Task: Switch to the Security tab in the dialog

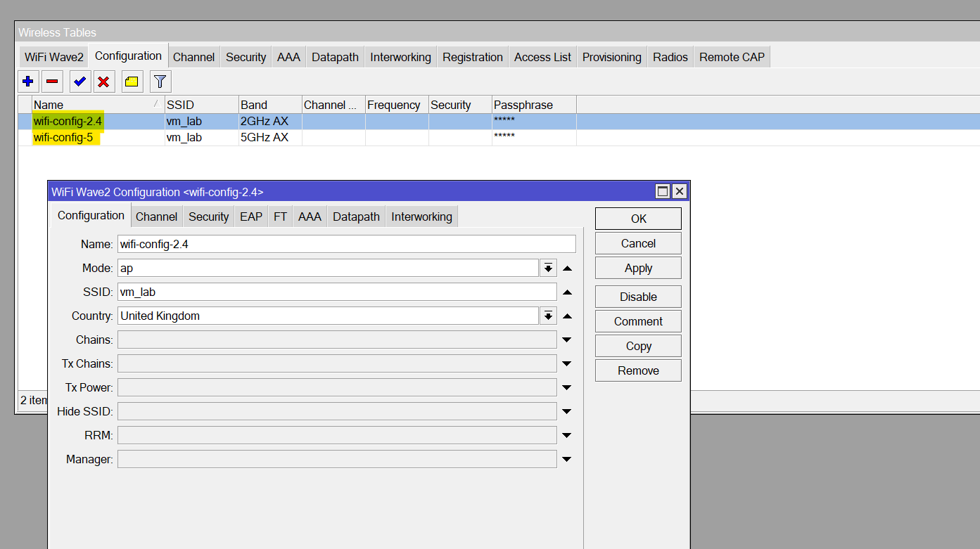Action: pyautogui.click(x=208, y=216)
